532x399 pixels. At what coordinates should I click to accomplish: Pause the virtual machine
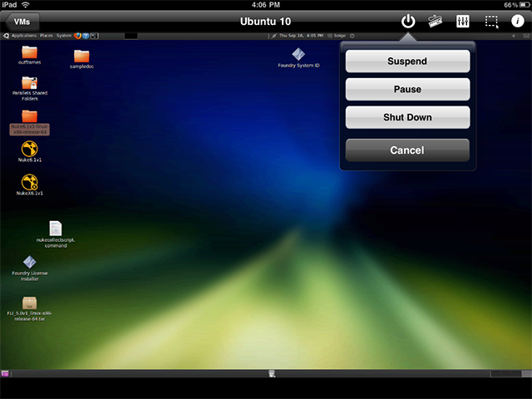tap(407, 89)
